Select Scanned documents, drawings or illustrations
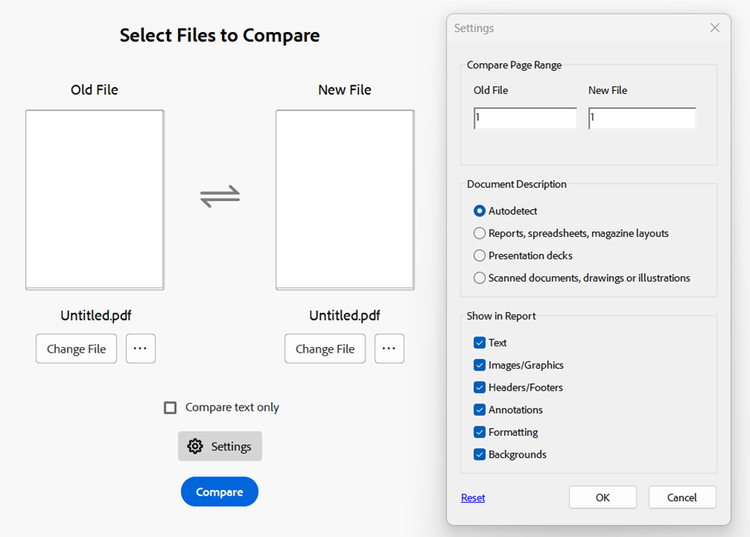750x537 pixels. (480, 278)
